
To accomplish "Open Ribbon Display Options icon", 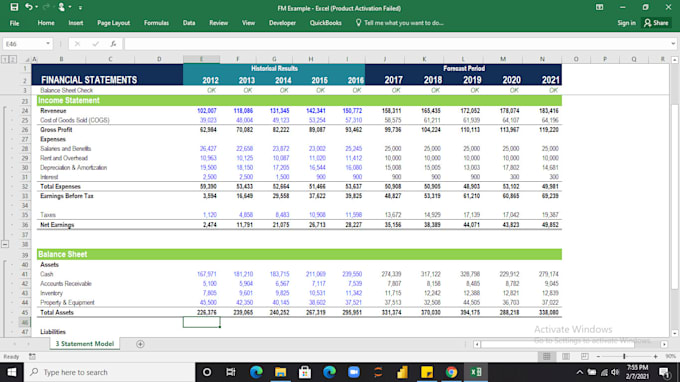I will coord(599,7).
